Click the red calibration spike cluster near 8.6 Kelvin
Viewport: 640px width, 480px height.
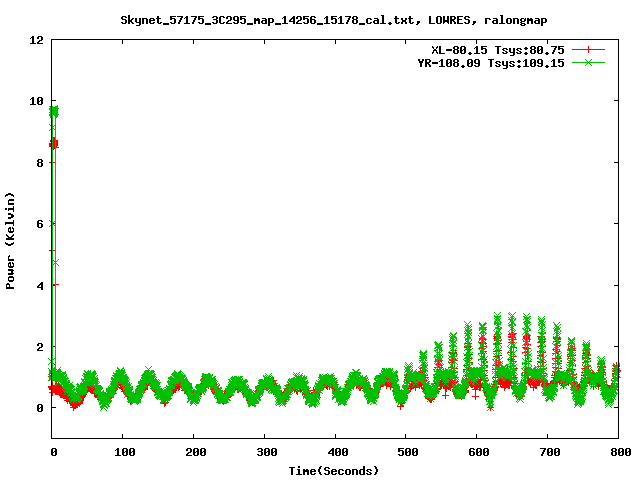[x=54, y=144]
